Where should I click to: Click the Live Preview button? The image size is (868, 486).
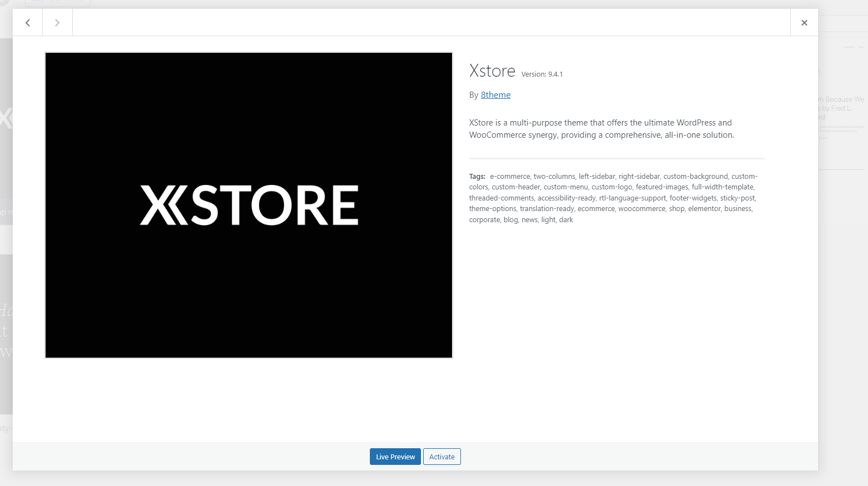pos(395,457)
